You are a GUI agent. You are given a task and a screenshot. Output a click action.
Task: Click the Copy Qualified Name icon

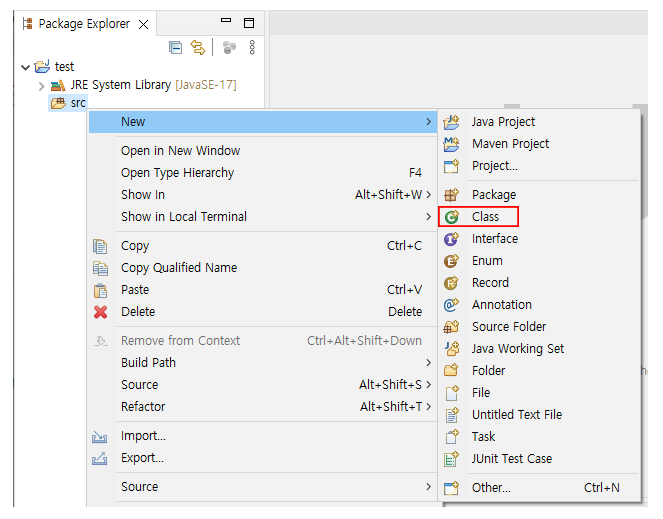pyautogui.click(x=100, y=268)
